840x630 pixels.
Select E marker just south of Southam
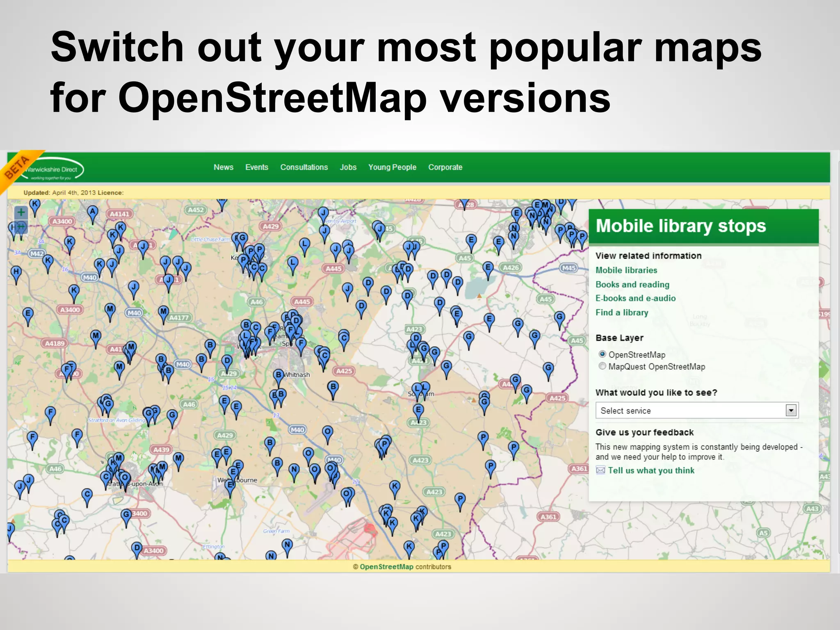(x=418, y=412)
